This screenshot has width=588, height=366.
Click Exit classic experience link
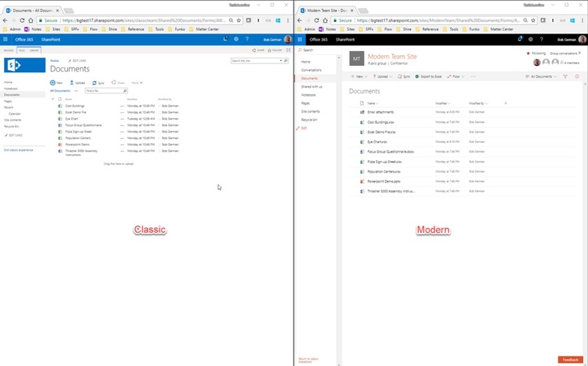(x=19, y=150)
